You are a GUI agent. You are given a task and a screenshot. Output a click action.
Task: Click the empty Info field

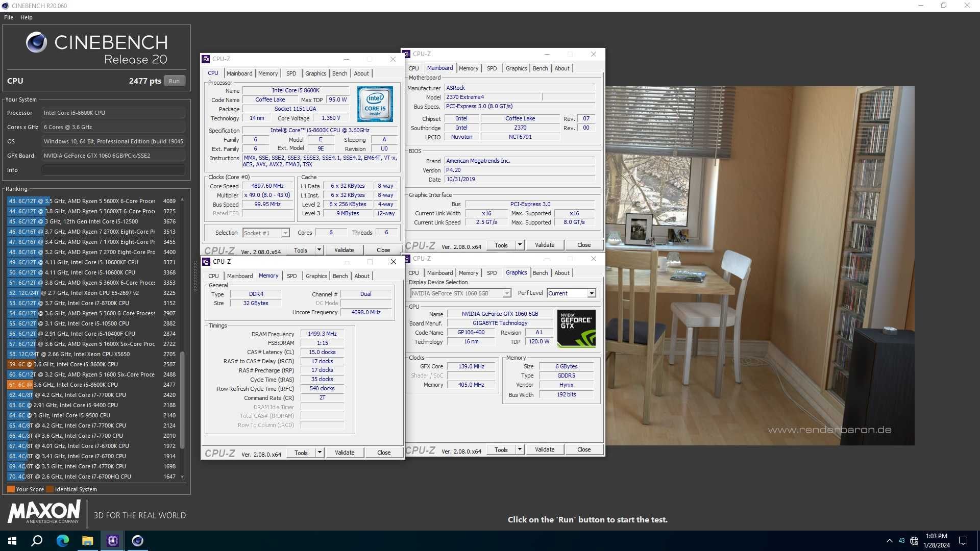pos(113,170)
